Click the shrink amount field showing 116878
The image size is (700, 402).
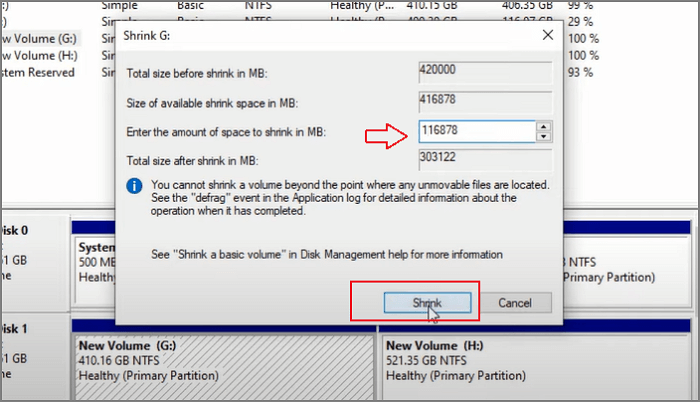pos(477,131)
